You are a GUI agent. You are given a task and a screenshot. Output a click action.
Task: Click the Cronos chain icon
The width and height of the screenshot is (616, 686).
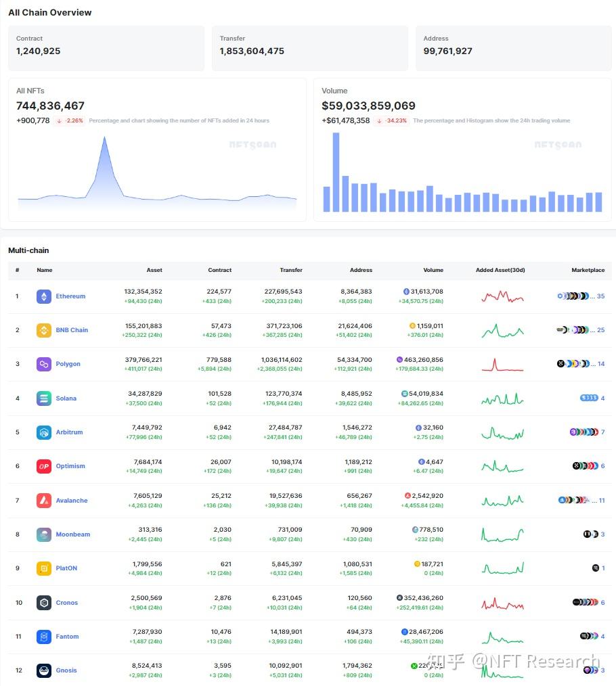tap(43, 602)
